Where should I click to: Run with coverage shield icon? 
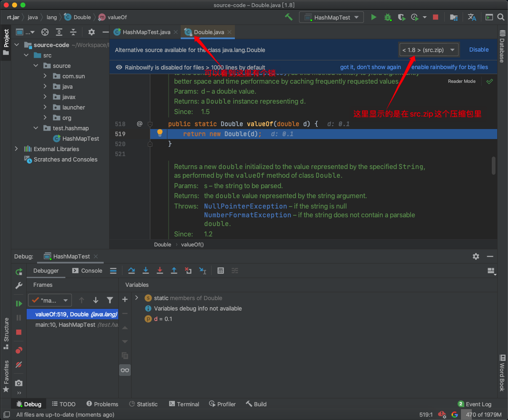(x=401, y=17)
